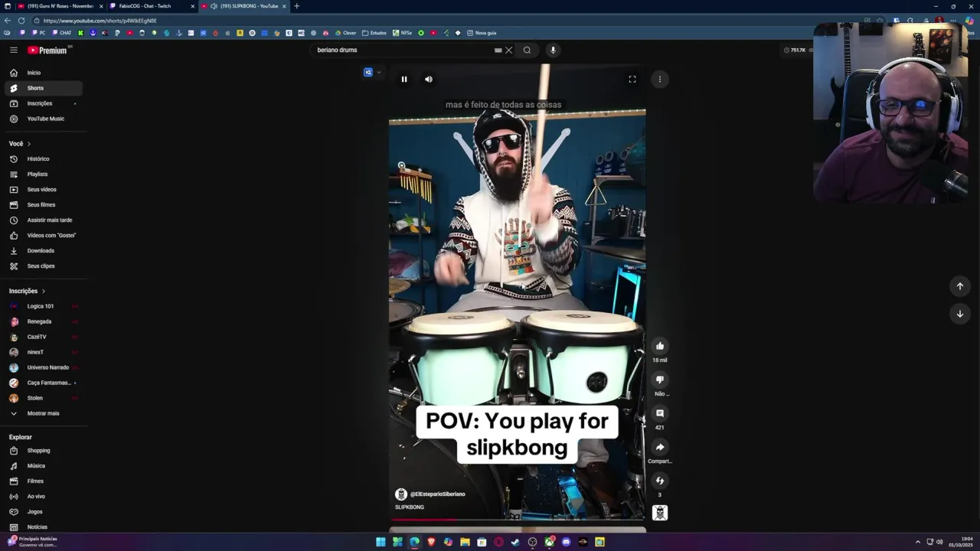Viewport: 980px width, 551px height.
Task: Open the Renegada channel subscription
Action: point(43,321)
